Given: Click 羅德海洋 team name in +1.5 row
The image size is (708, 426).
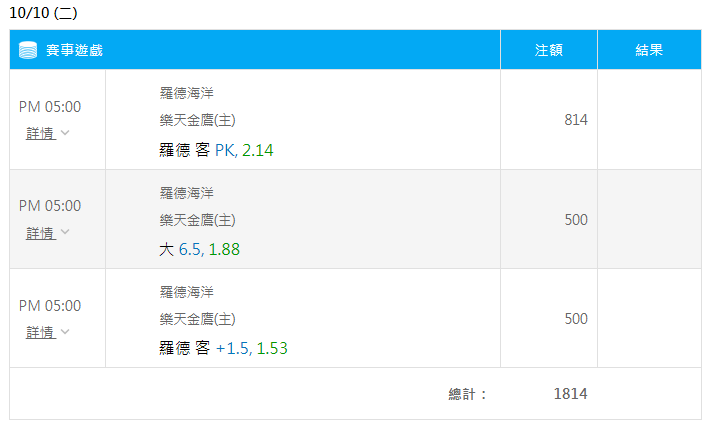Looking at the screenshot, I should tap(186, 292).
